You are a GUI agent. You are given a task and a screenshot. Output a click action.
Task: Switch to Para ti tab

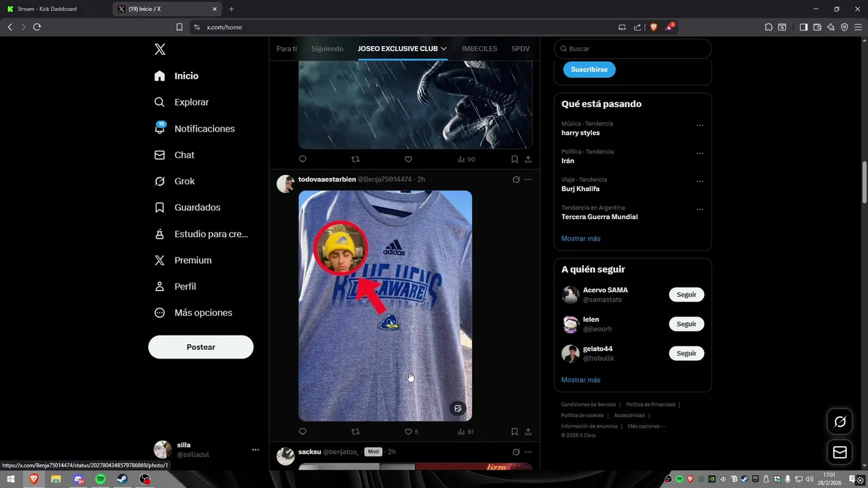click(x=287, y=49)
